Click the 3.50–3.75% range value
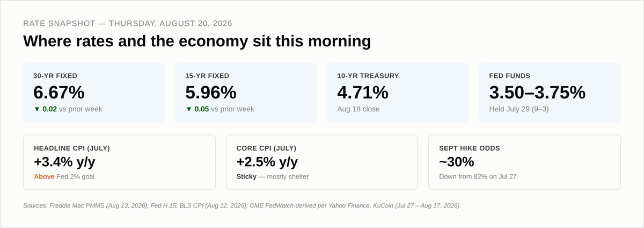The height and width of the screenshot is (228, 644). (x=537, y=92)
